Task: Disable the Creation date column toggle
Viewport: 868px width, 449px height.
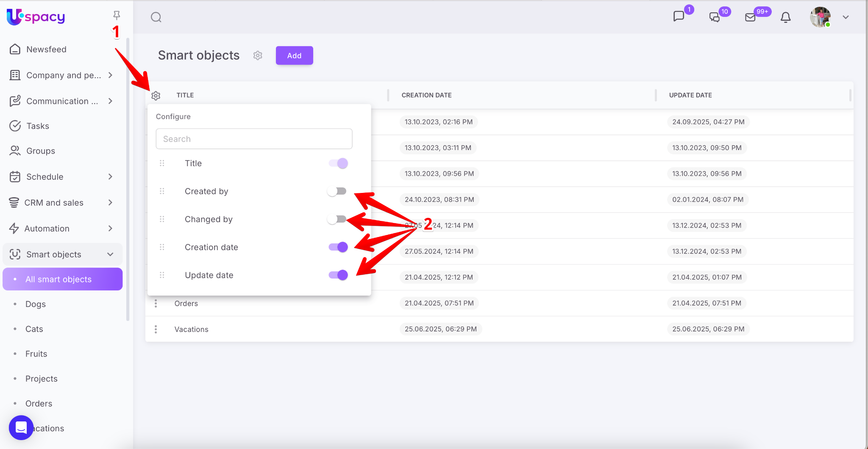Action: [338, 247]
